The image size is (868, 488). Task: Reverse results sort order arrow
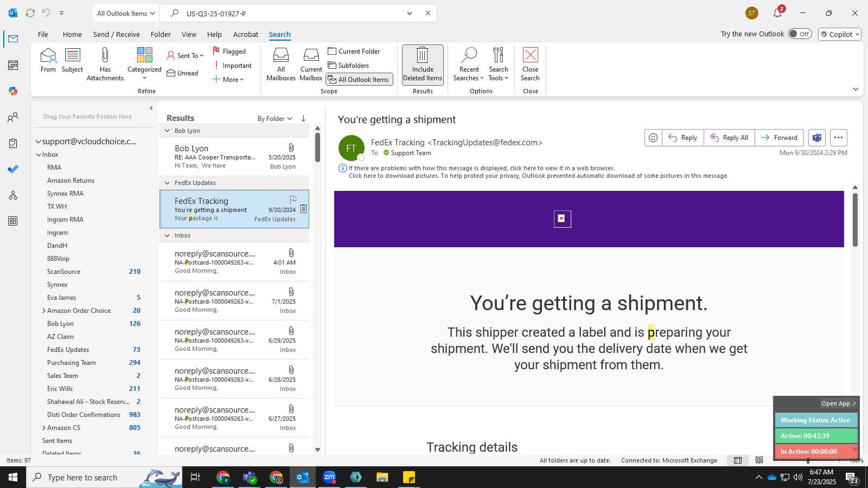(303, 118)
